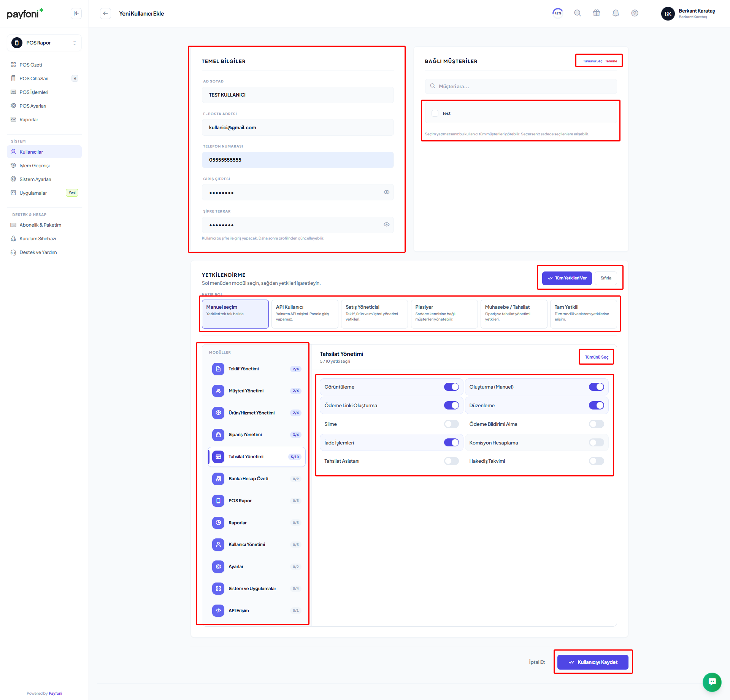
Task: Open the notifications bell
Action: pyautogui.click(x=616, y=13)
